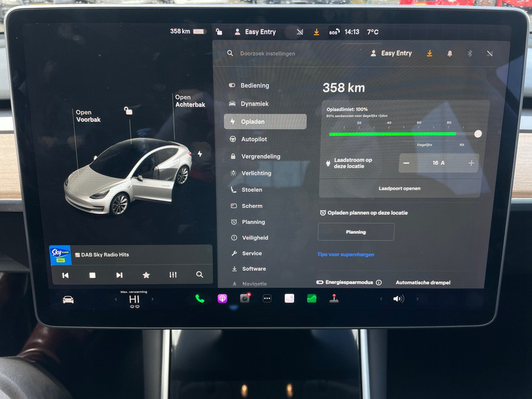Screen dimensions: 532x399
Task: Open the phone app in the bottom dock
Action: pyautogui.click(x=199, y=299)
